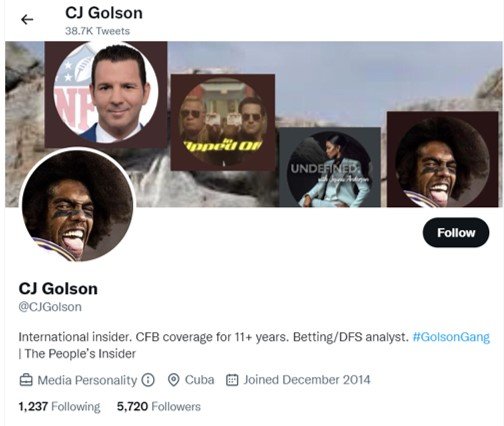The width and height of the screenshot is (504, 426).
Task: Click the Media Personality info icon
Action: point(148,380)
